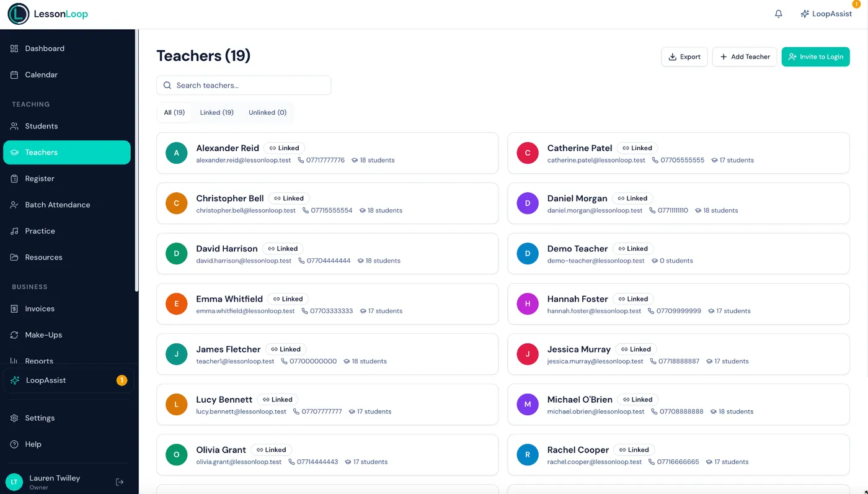
Task: Open Alexander Reid's Linked badge
Action: point(284,148)
